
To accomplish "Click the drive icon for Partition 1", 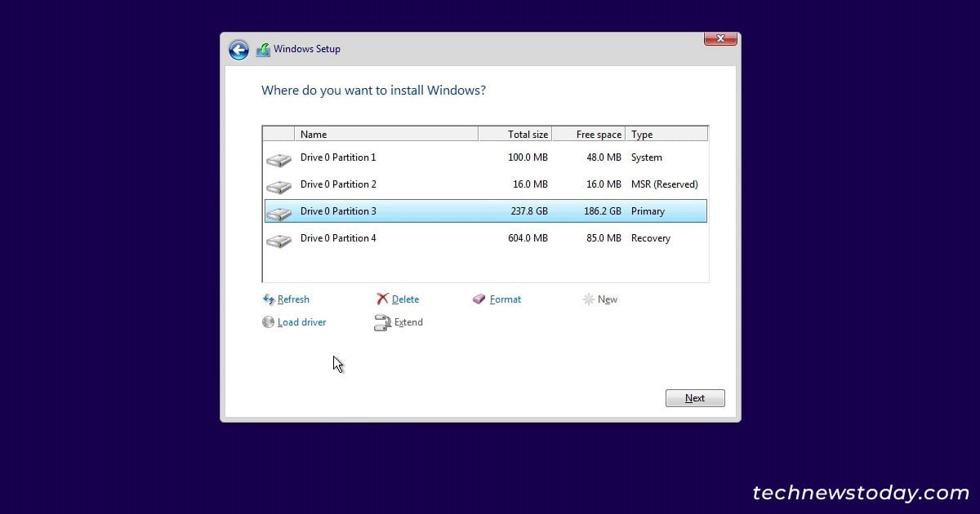I will click(278, 159).
